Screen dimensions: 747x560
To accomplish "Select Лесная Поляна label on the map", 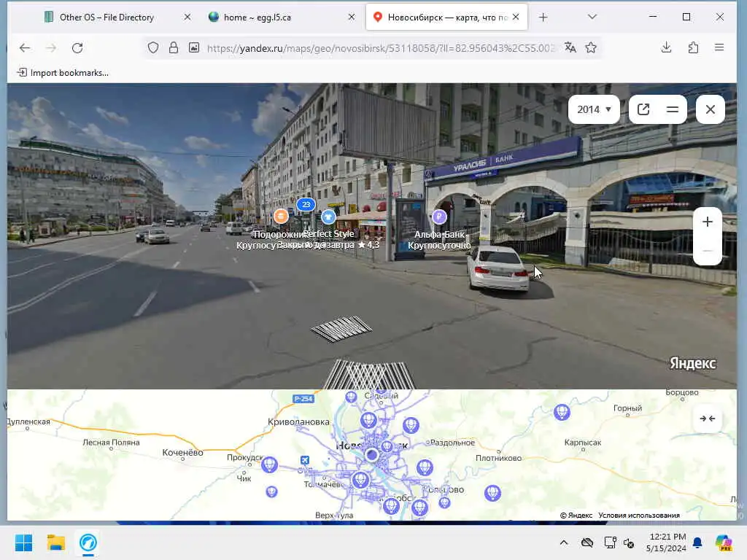I will pyautogui.click(x=111, y=443).
